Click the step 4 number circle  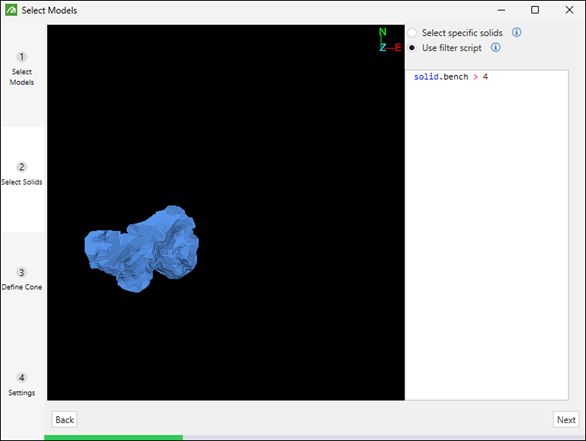[22, 377]
